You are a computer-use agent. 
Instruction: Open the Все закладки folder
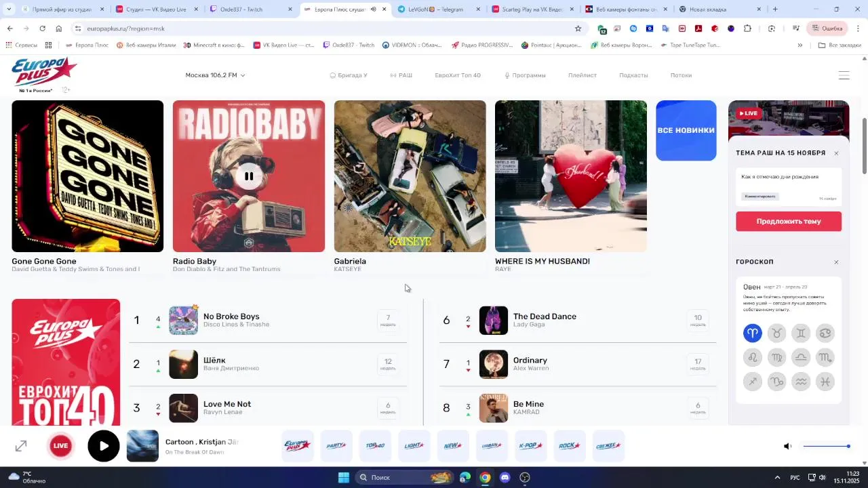[840, 45]
